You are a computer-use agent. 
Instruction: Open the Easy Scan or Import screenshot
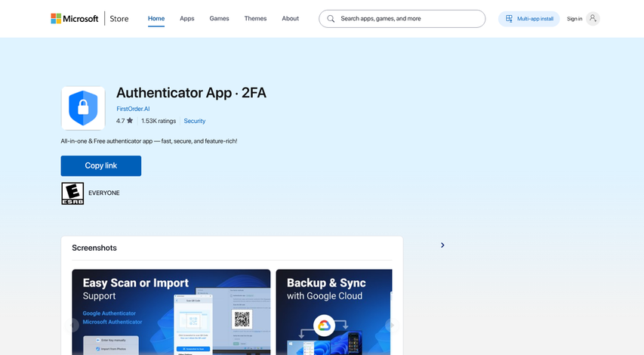(171, 312)
